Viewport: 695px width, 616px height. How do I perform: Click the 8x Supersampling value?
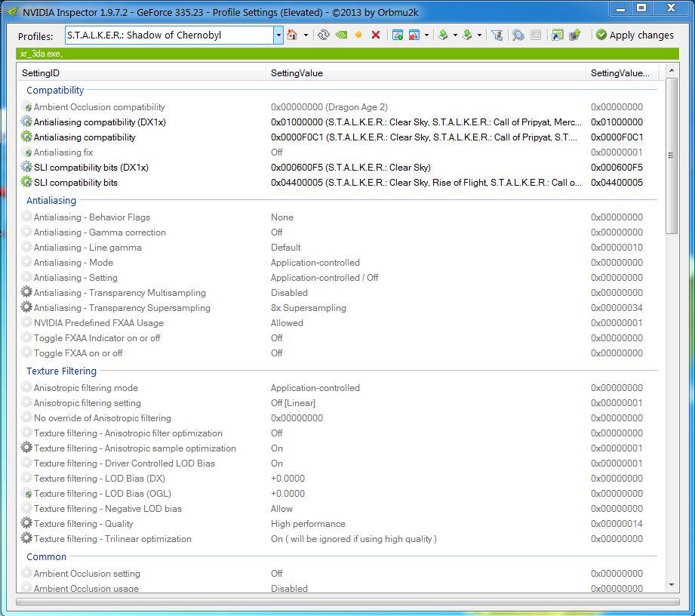click(309, 308)
